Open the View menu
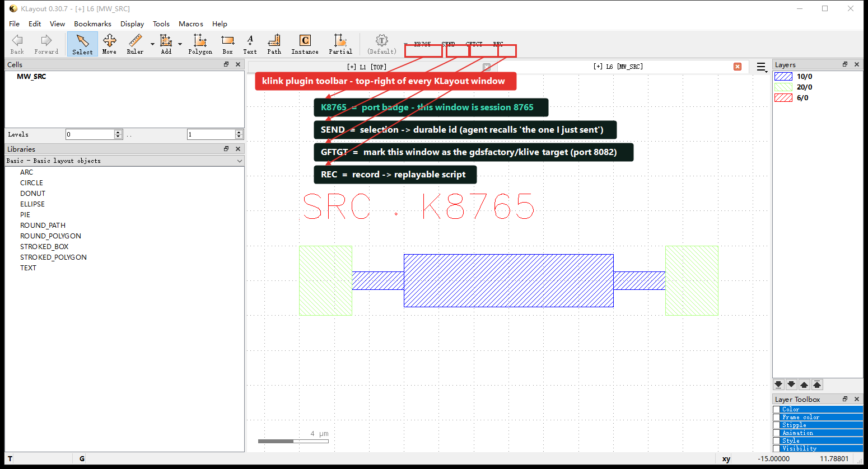The width and height of the screenshot is (868, 469). (57, 24)
